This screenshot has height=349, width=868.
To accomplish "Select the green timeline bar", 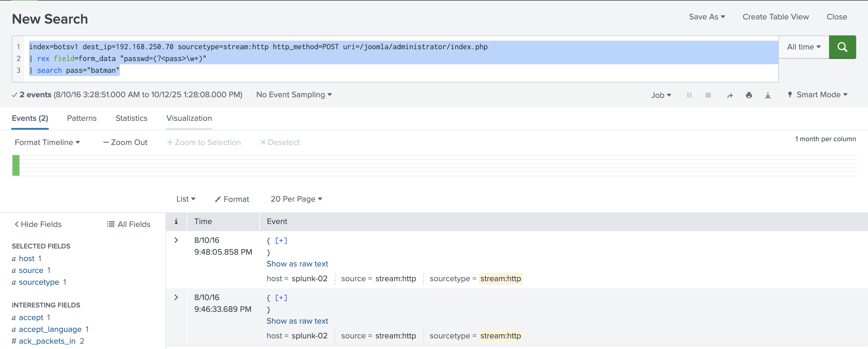I will pyautogui.click(x=16, y=165).
